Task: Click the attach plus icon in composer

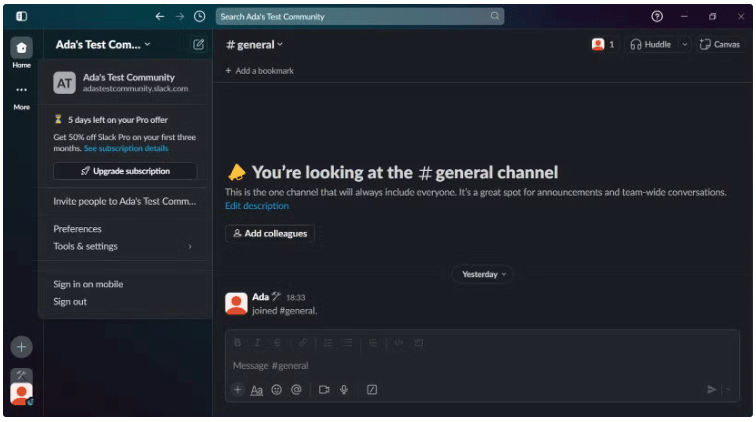Action: pyautogui.click(x=237, y=390)
